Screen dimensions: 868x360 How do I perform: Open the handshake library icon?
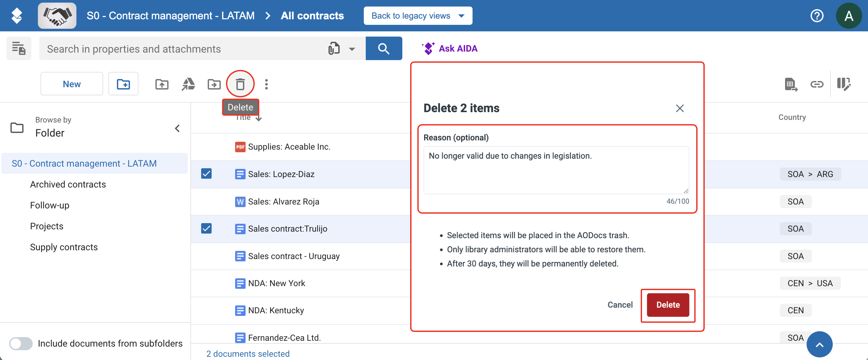(x=57, y=16)
